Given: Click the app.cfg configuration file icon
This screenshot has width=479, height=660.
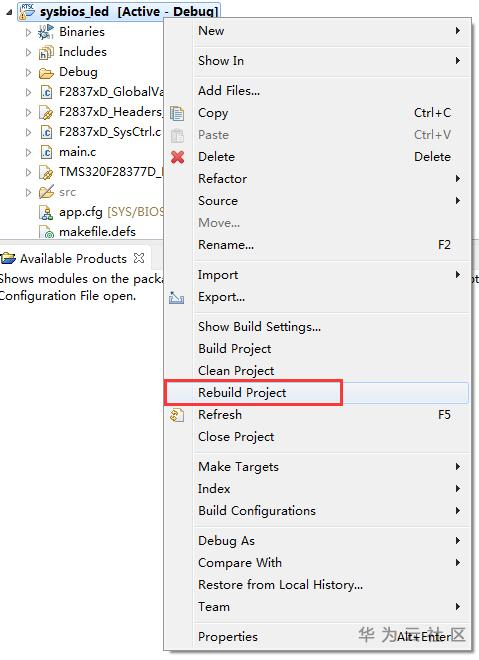Looking at the screenshot, I should coord(45,212).
